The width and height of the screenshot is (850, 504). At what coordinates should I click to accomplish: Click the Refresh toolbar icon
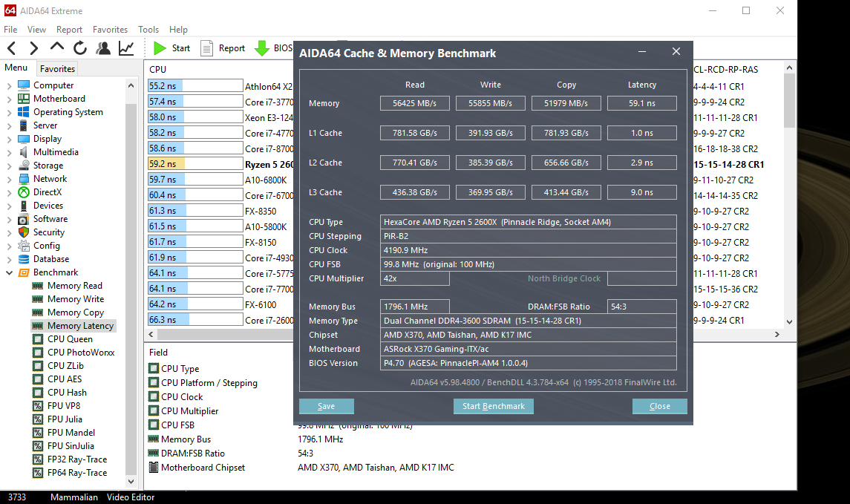[x=80, y=48]
